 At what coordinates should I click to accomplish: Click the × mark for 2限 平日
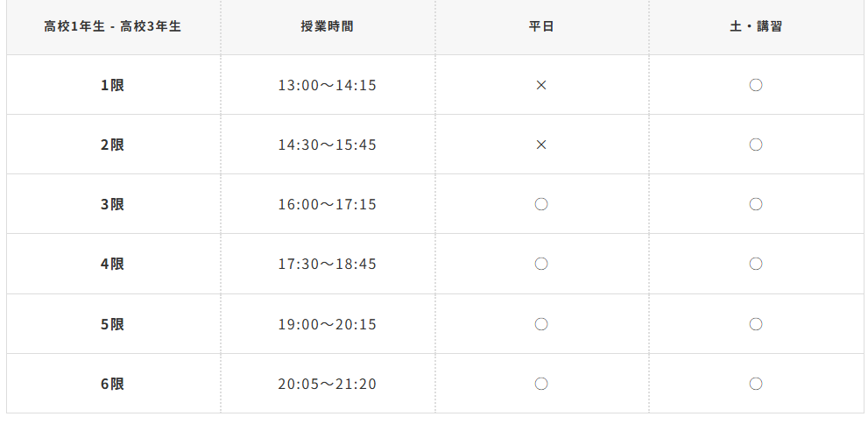click(x=541, y=145)
